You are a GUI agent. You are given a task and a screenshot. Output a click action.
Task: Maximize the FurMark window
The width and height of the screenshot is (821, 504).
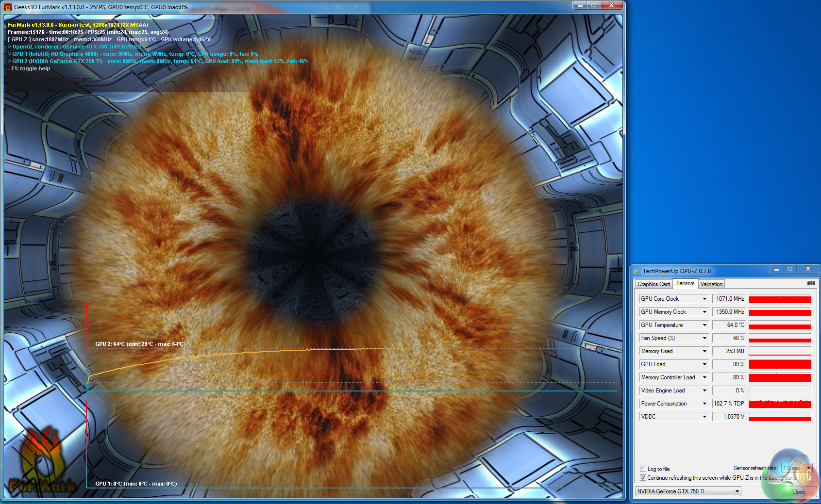(x=593, y=5)
